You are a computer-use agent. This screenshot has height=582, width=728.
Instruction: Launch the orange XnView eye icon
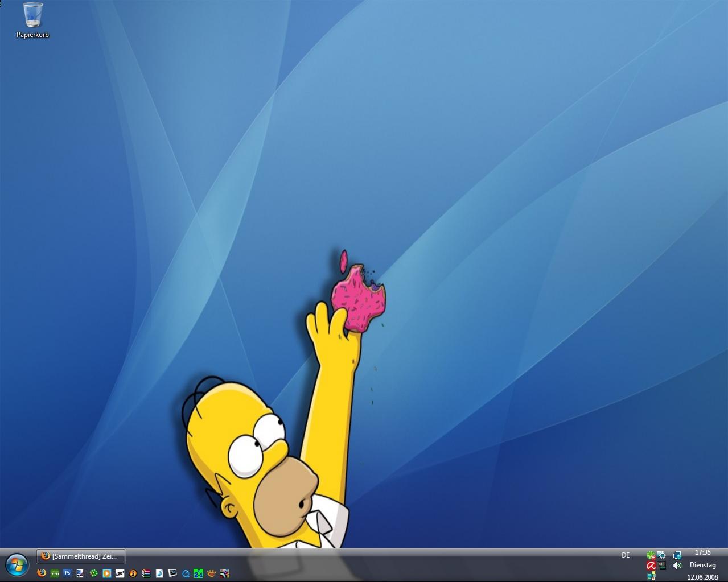click(x=212, y=573)
